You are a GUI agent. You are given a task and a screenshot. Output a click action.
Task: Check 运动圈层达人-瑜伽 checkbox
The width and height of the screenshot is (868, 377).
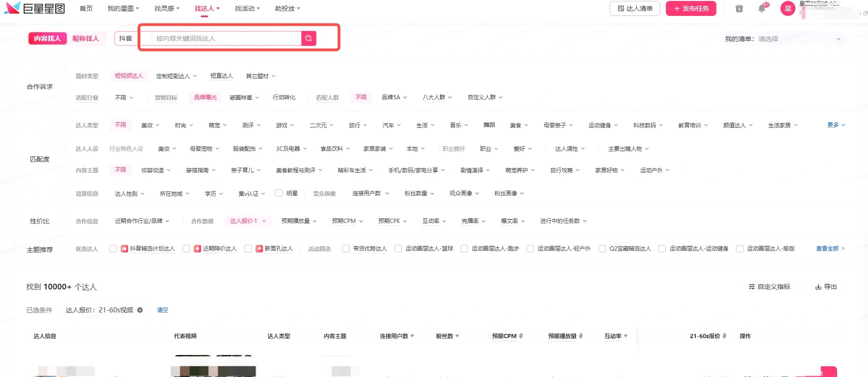coord(740,249)
